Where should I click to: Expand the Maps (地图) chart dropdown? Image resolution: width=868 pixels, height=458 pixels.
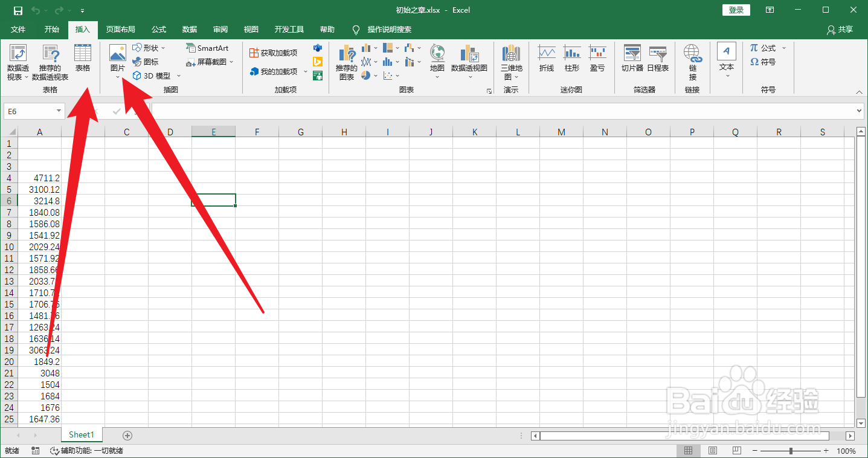(437, 77)
